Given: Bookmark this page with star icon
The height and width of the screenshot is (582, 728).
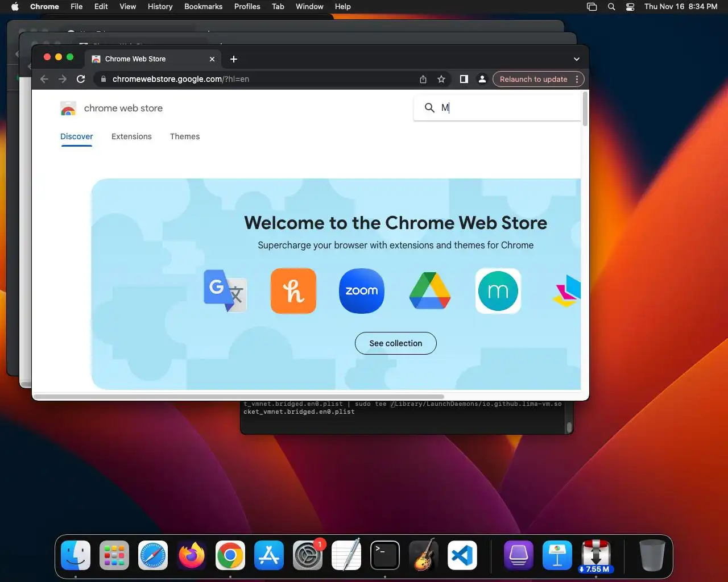Looking at the screenshot, I should (x=441, y=79).
